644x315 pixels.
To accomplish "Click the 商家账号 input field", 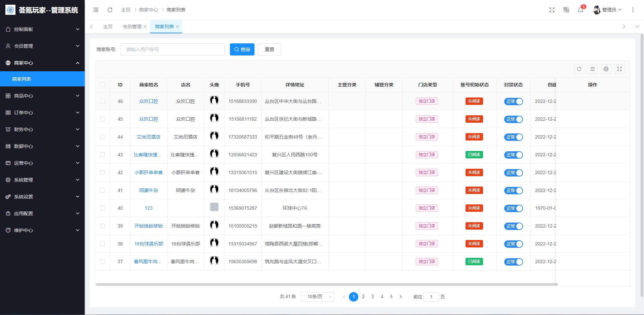I will [x=173, y=49].
